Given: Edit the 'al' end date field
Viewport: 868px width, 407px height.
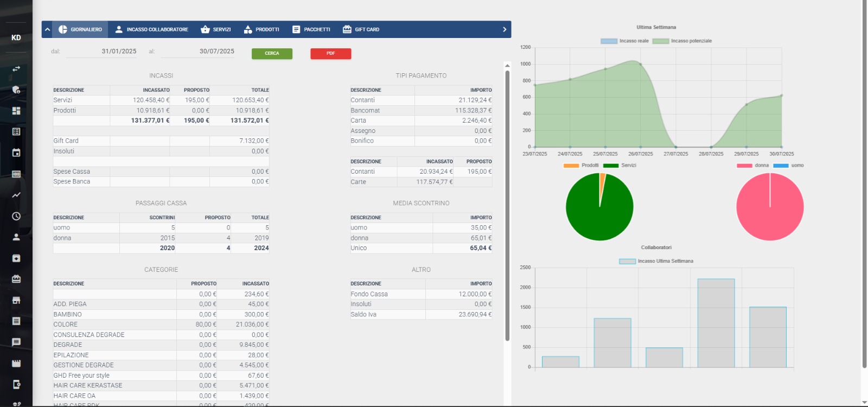Looking at the screenshot, I should [x=198, y=52].
